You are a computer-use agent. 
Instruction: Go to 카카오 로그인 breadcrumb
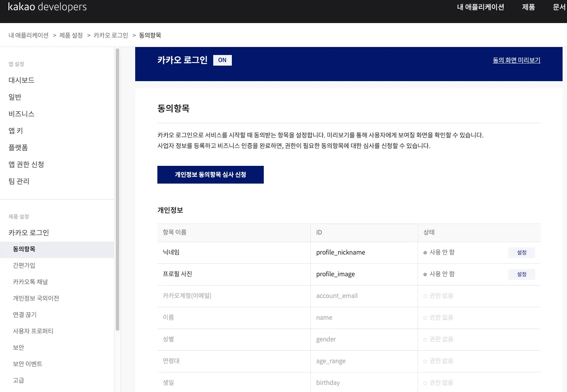[x=111, y=35]
